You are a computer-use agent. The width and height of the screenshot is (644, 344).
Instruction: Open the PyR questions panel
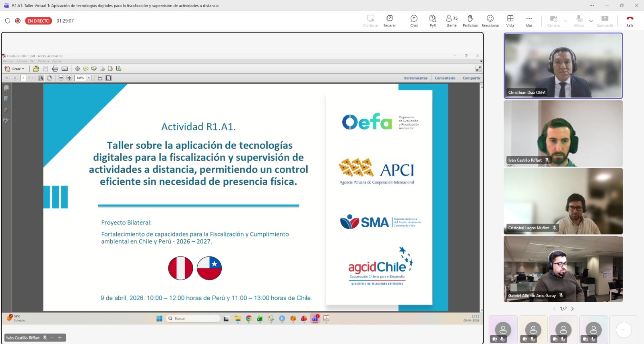433,21
